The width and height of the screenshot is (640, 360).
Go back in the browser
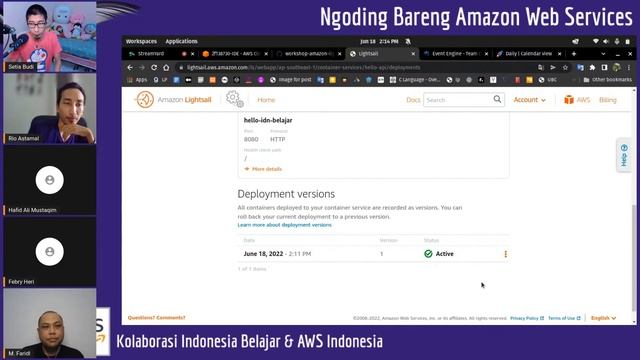pyautogui.click(x=130, y=67)
